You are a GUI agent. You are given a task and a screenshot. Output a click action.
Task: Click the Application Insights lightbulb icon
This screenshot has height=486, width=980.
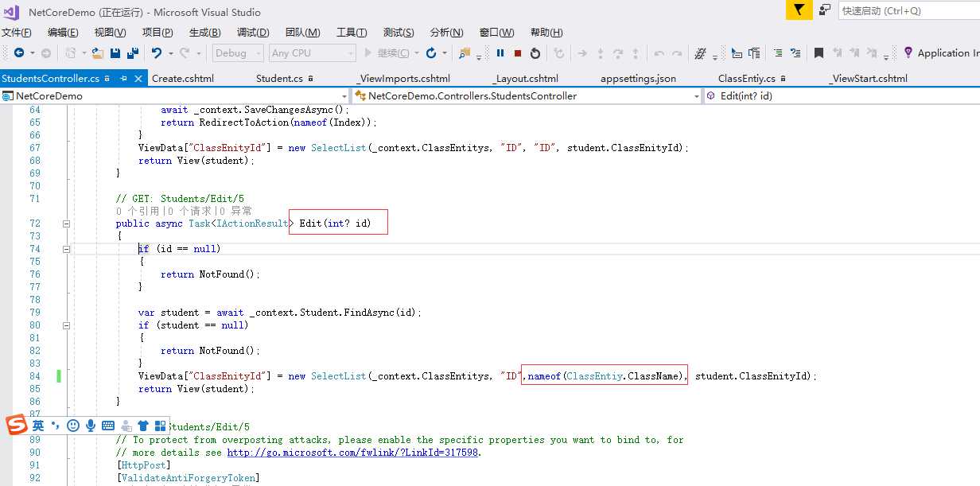tap(908, 53)
